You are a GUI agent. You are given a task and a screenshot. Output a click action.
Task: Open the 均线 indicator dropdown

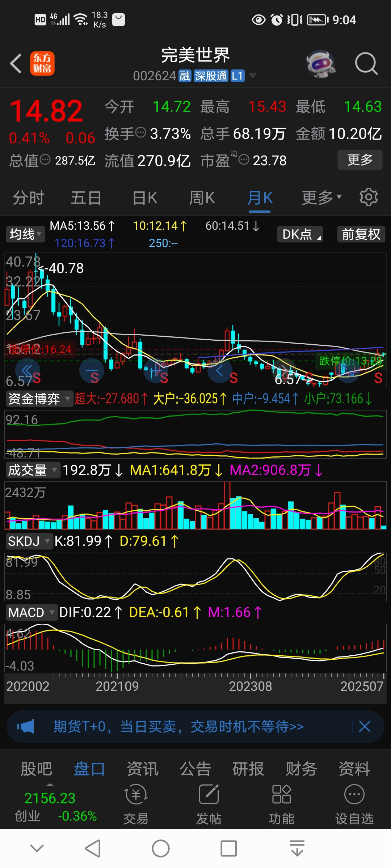click(x=25, y=234)
